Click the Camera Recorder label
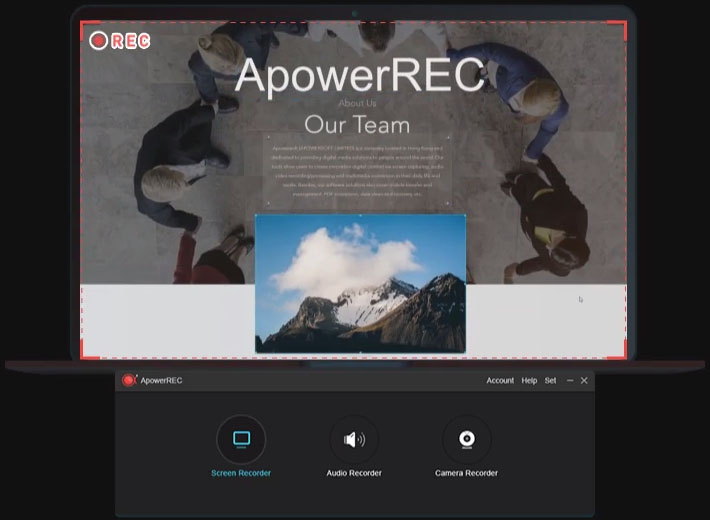The height and width of the screenshot is (520, 710). (x=466, y=473)
